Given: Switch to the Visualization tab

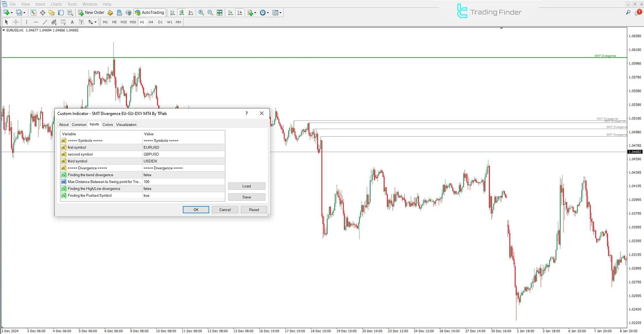Looking at the screenshot, I should (126, 125).
